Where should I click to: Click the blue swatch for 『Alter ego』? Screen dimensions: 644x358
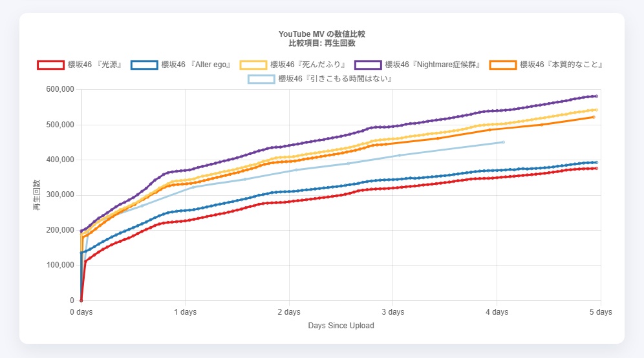click(x=144, y=65)
